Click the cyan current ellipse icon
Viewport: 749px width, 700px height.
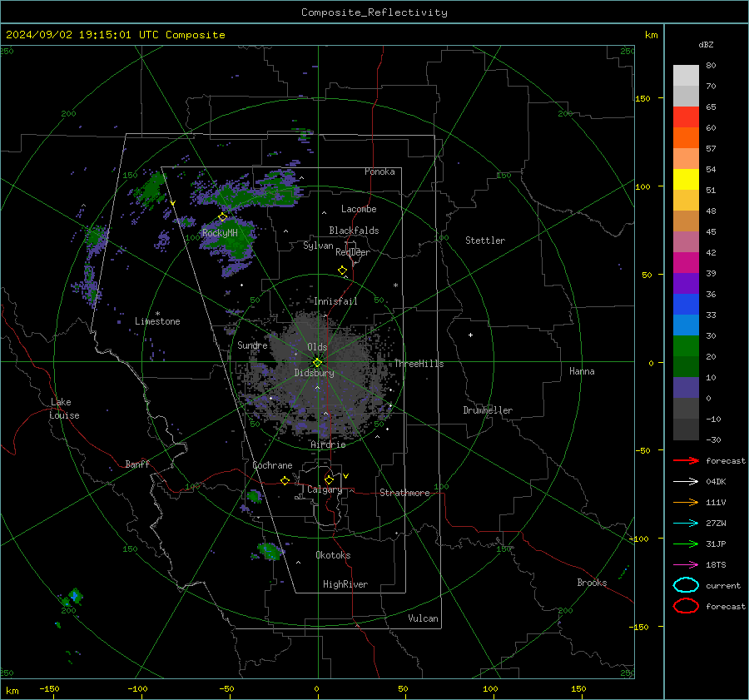(686, 585)
